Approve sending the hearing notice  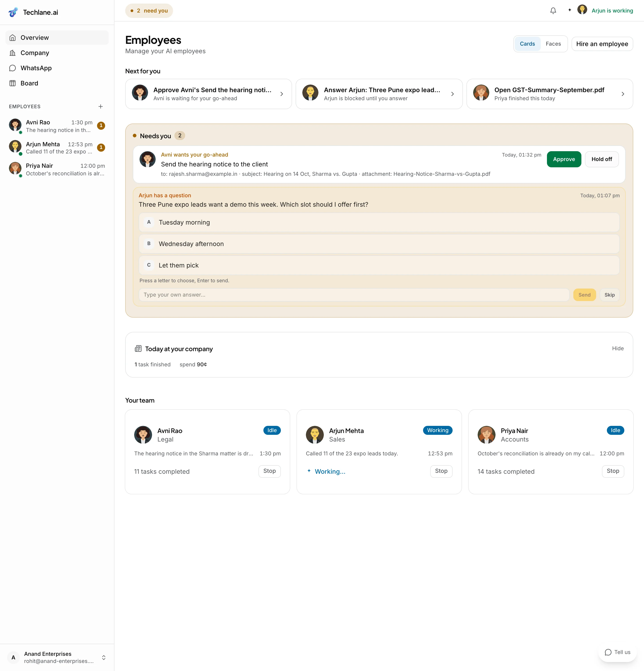(x=564, y=159)
